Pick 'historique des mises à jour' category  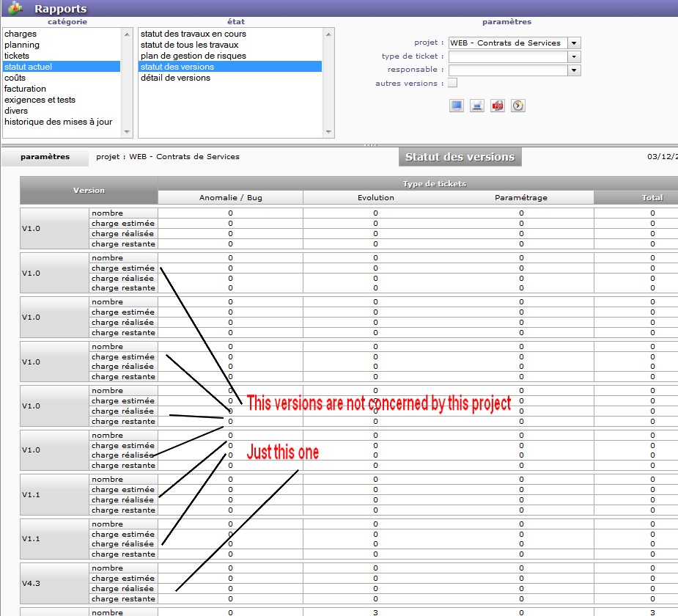click(58, 122)
